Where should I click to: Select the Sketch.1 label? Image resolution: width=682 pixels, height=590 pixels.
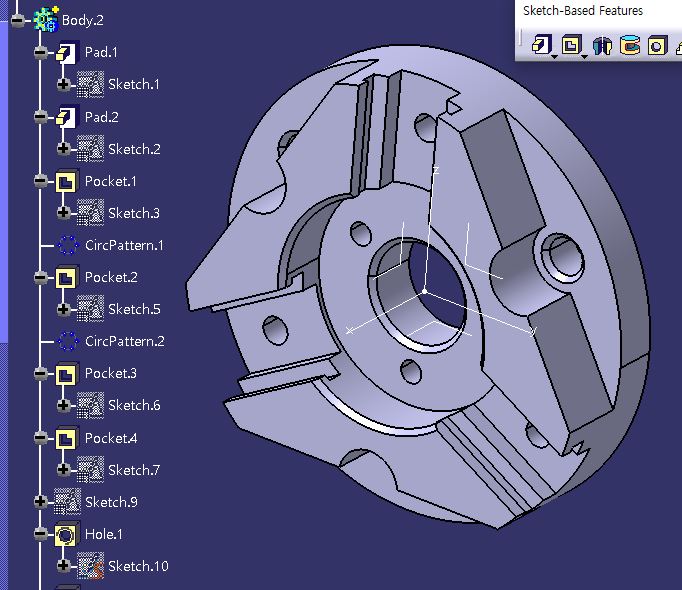(x=134, y=84)
